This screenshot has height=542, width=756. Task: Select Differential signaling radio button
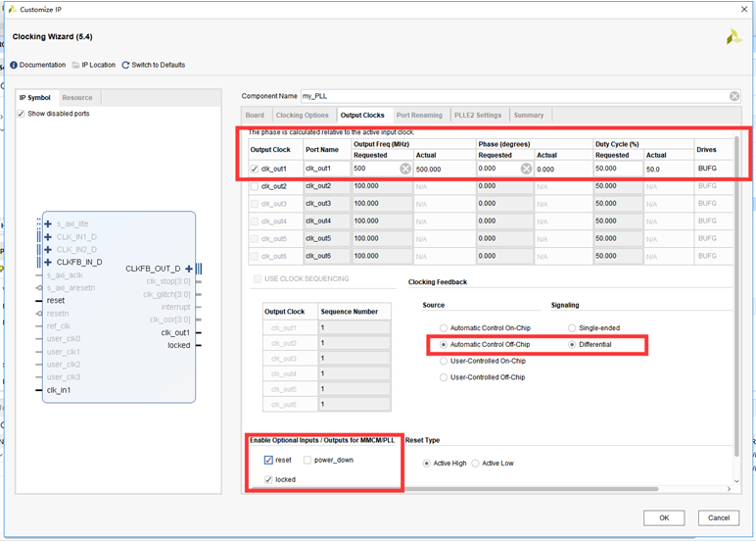572,345
